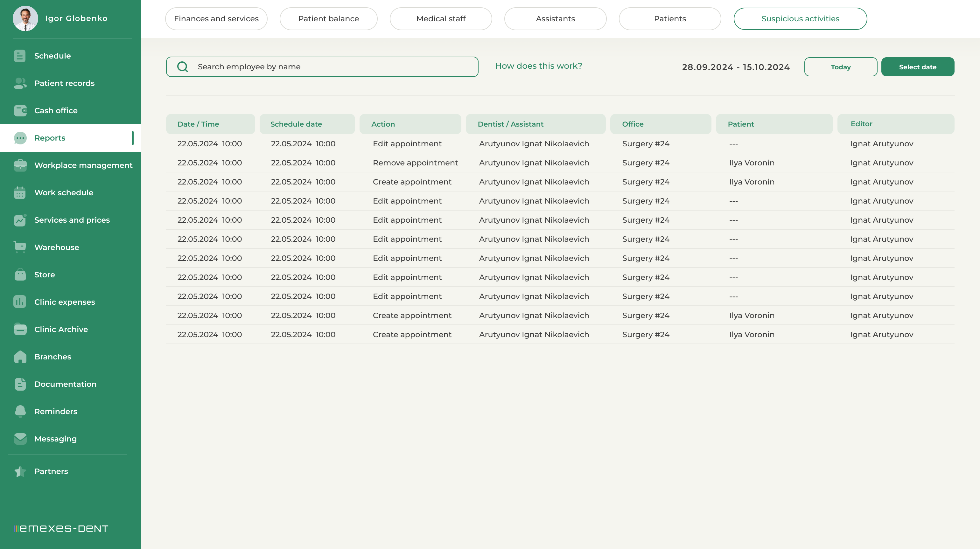Screen dimensions: 980x549
Task: Click the Action column header
Action: tap(410, 124)
